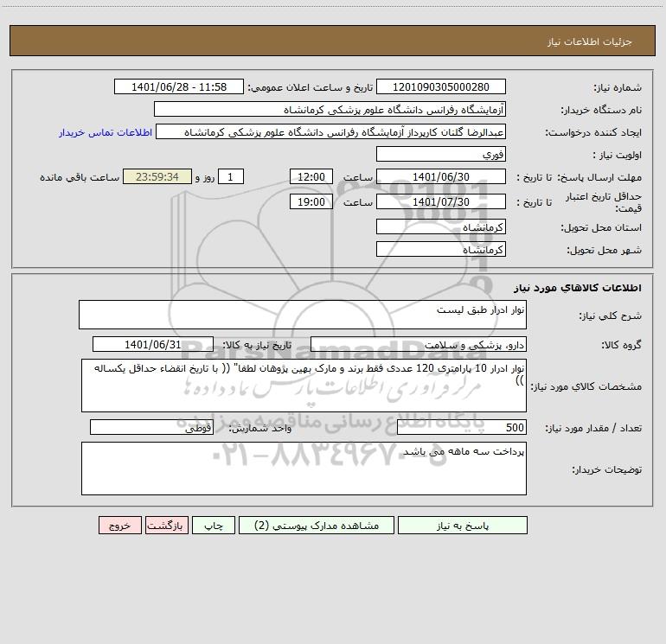This screenshot has width=666, height=644.
Task: Click the شماره نیاز label
Action: click(618, 88)
